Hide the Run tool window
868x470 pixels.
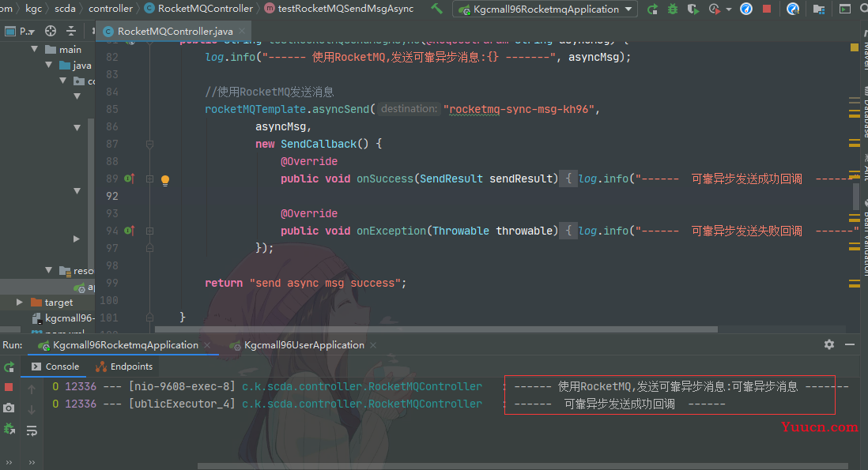[x=850, y=344]
